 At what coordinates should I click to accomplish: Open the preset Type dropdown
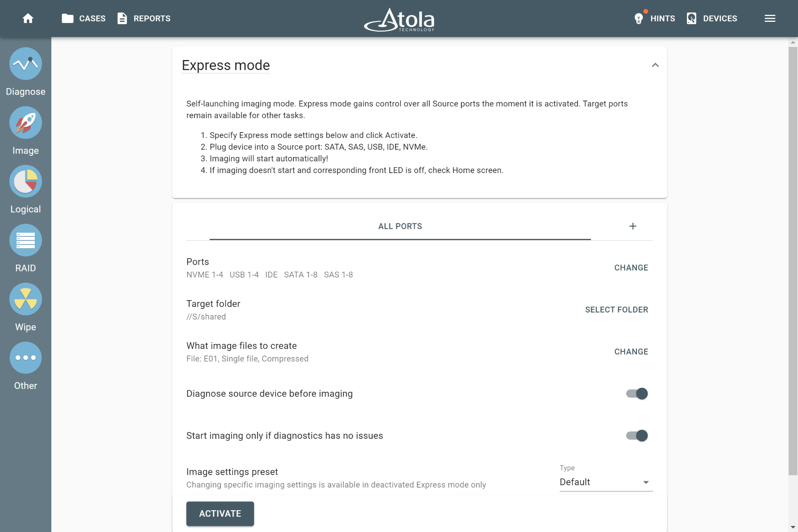(x=606, y=482)
